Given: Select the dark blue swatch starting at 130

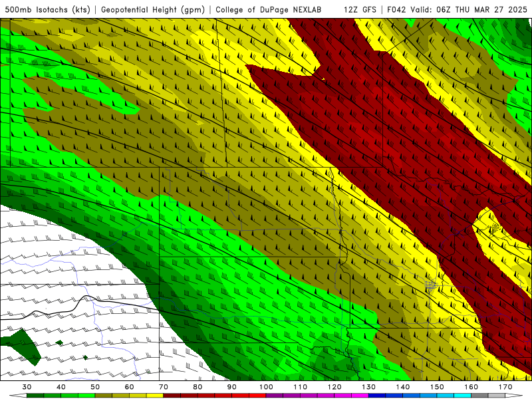Looking at the screenshot, I should [x=377, y=396].
